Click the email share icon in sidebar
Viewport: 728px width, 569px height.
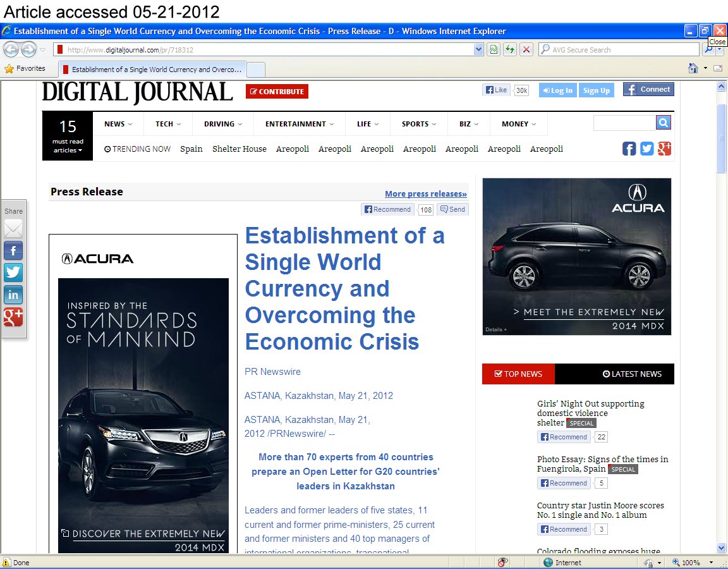click(x=13, y=229)
